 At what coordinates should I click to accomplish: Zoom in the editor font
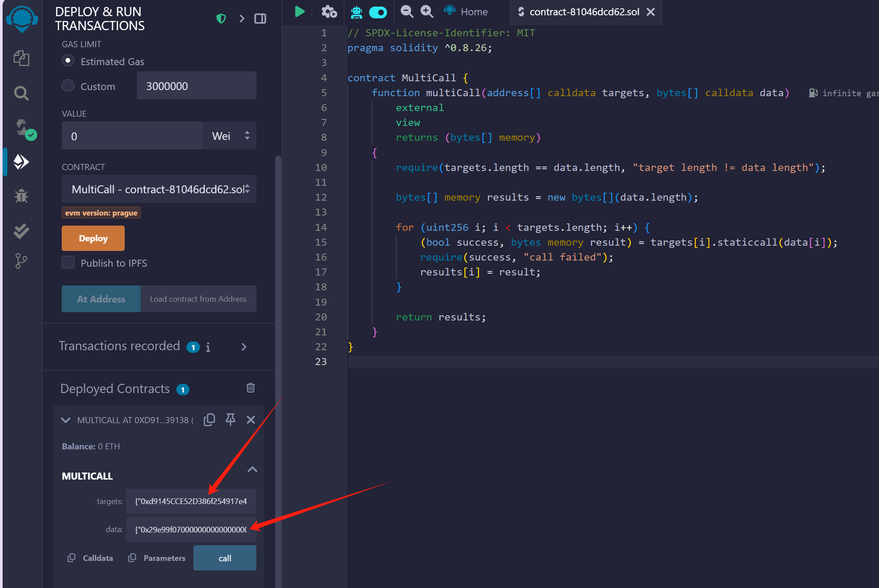pos(427,12)
